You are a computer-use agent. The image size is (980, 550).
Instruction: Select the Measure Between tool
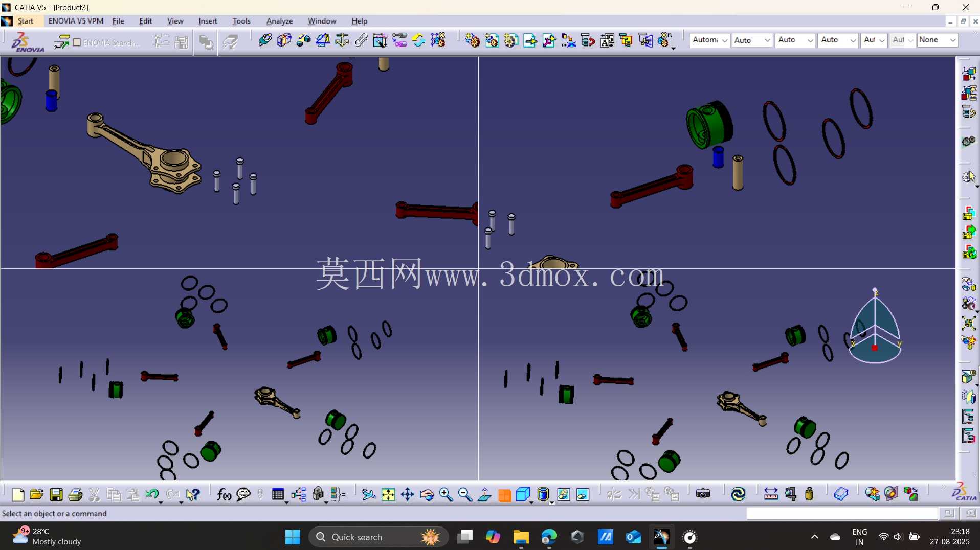[771, 494]
